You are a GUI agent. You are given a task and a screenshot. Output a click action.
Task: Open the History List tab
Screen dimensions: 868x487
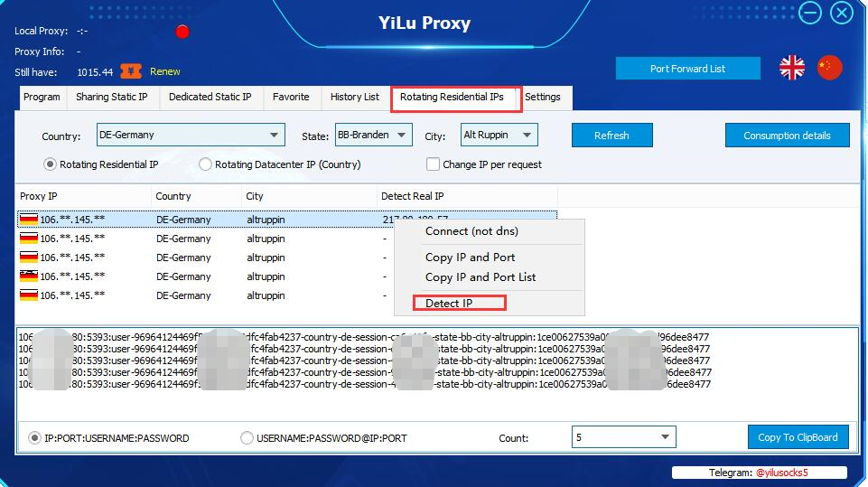pos(355,97)
